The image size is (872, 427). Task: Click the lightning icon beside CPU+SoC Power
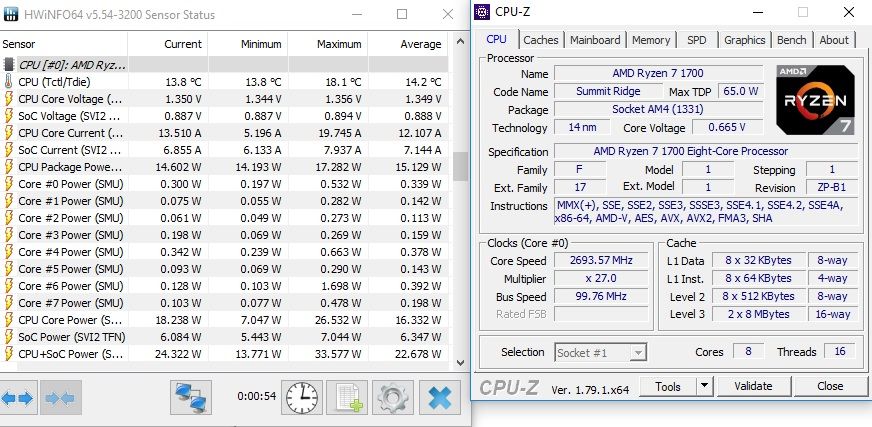[8, 354]
